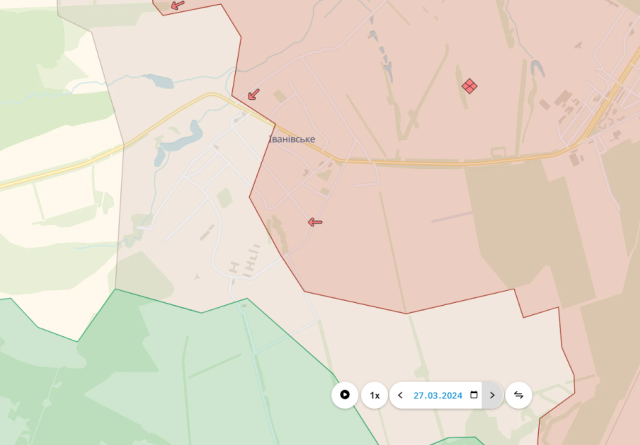Click the red diamond unit marker

point(469,86)
